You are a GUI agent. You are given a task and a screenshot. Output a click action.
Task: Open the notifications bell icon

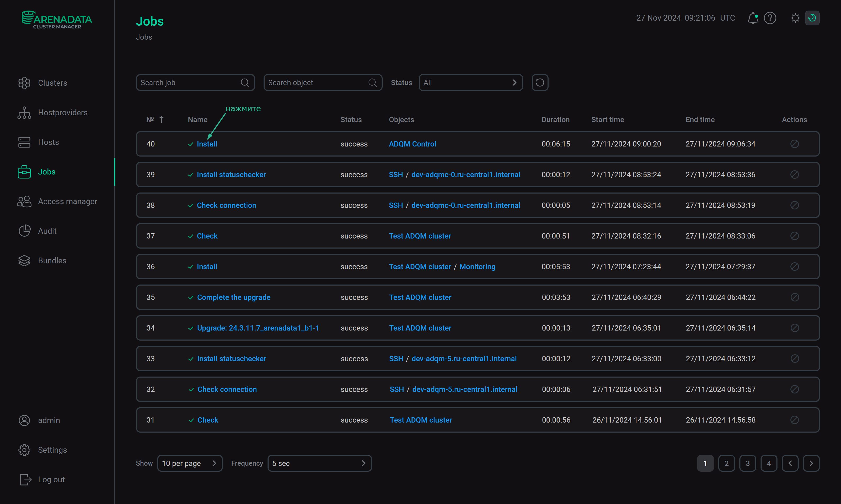tap(752, 18)
